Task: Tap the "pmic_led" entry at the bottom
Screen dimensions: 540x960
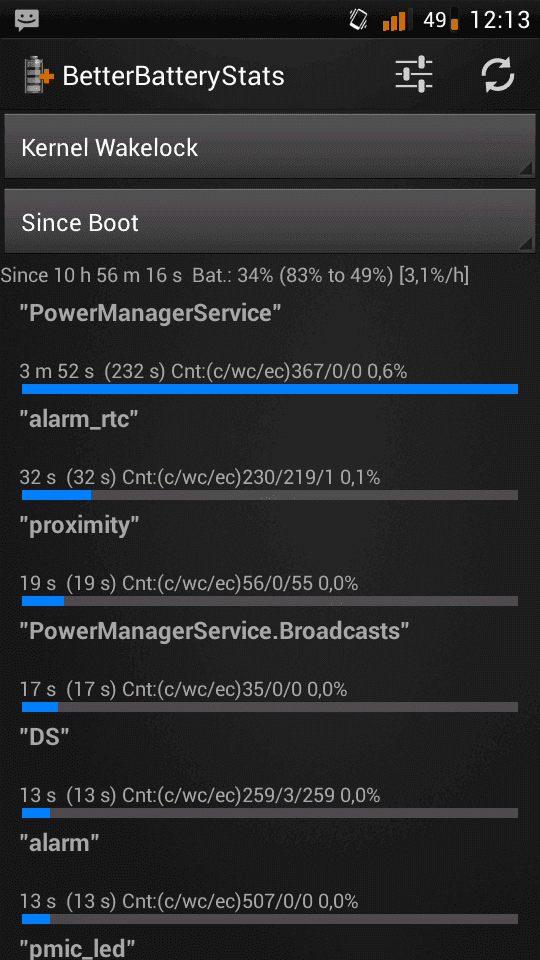Action: pyautogui.click(x=270, y=947)
